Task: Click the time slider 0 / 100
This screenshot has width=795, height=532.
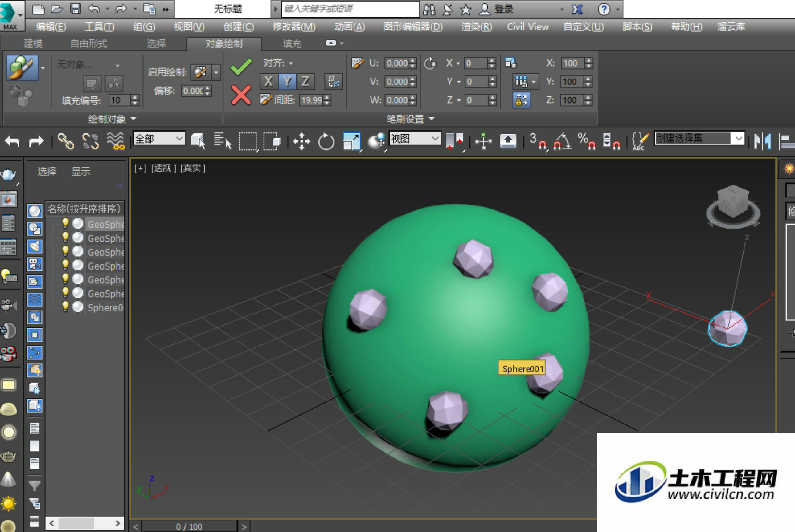Action: coord(189,526)
